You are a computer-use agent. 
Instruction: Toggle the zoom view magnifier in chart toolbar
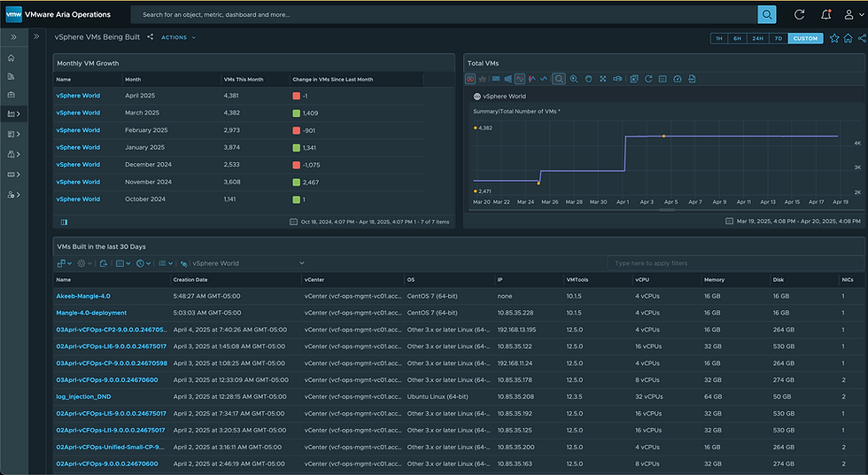[x=559, y=79]
